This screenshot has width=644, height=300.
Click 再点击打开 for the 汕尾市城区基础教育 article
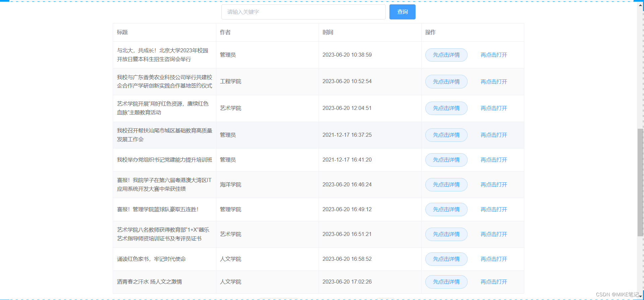494,135
